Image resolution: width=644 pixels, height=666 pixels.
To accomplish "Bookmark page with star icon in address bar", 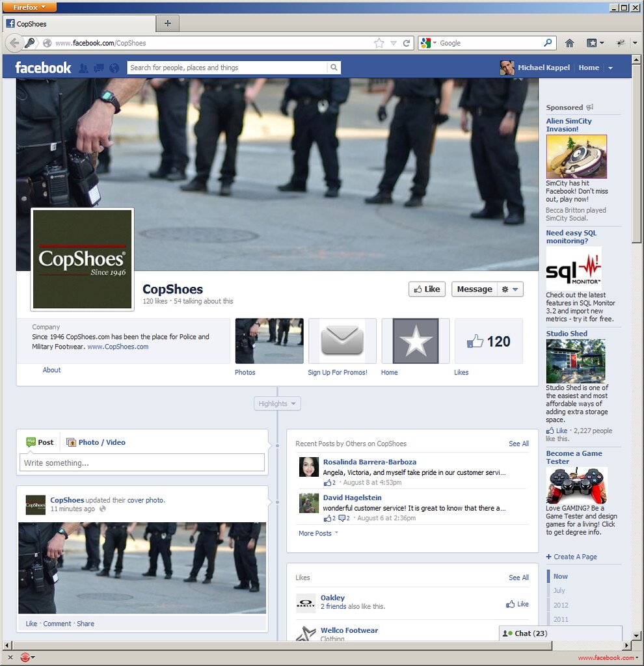I will [x=379, y=43].
